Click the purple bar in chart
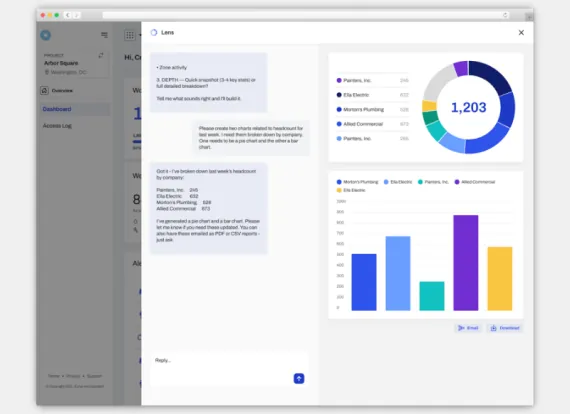This screenshot has height=414, width=570. 466,263
